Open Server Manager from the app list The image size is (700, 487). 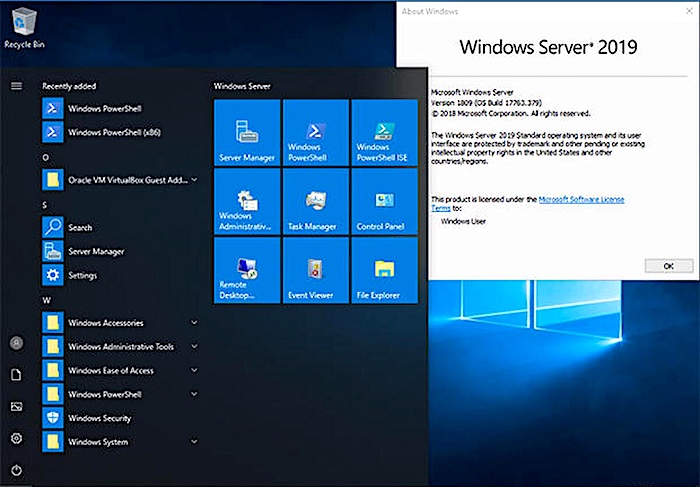pos(121,251)
